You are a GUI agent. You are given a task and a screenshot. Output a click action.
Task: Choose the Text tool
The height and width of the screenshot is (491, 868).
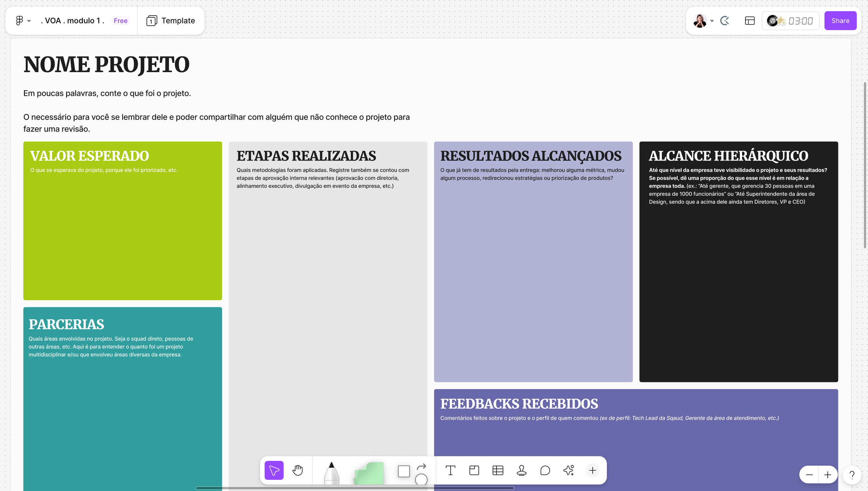click(450, 470)
